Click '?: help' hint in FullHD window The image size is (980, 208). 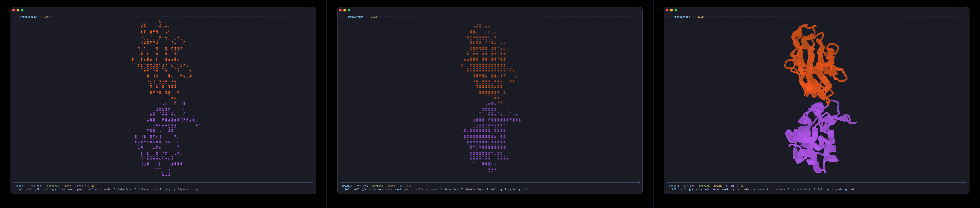819,189
